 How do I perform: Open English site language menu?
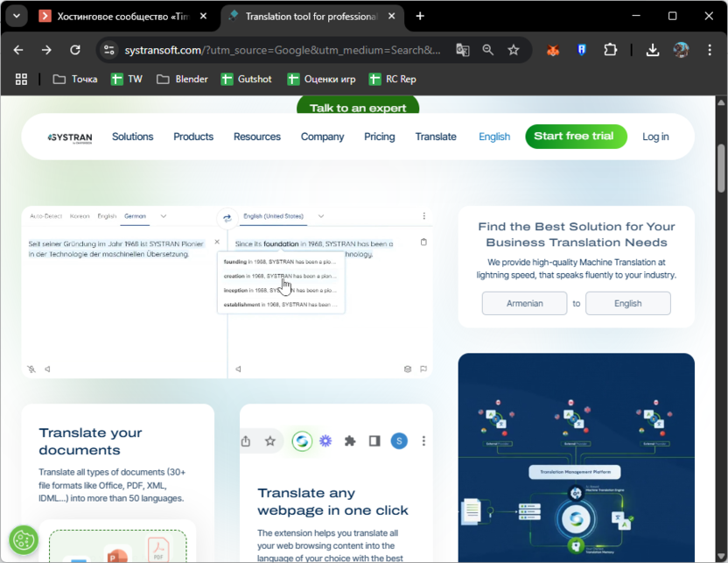[494, 137]
